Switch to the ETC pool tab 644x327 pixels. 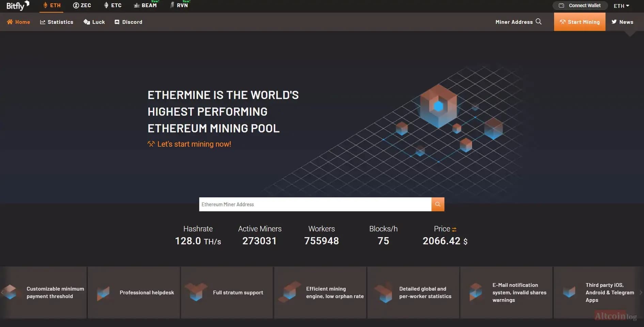tap(113, 5)
